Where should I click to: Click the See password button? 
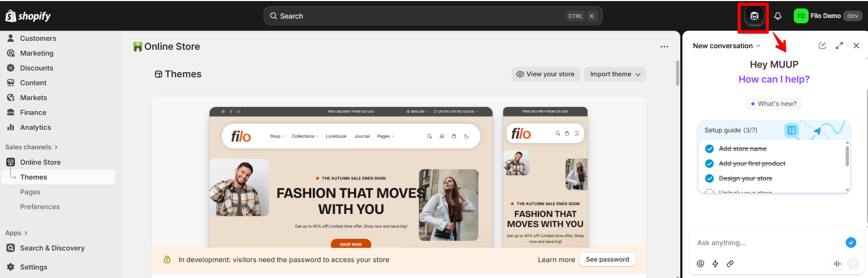pyautogui.click(x=607, y=259)
